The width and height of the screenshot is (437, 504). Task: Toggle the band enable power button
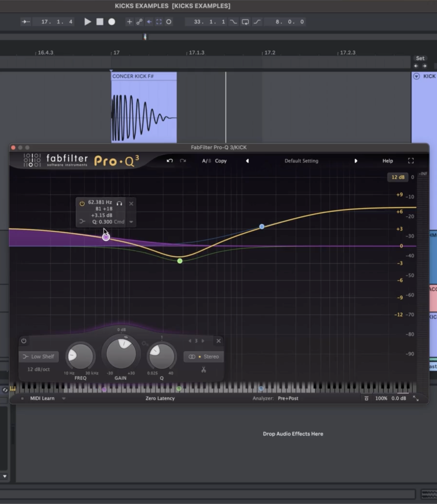tap(24, 341)
